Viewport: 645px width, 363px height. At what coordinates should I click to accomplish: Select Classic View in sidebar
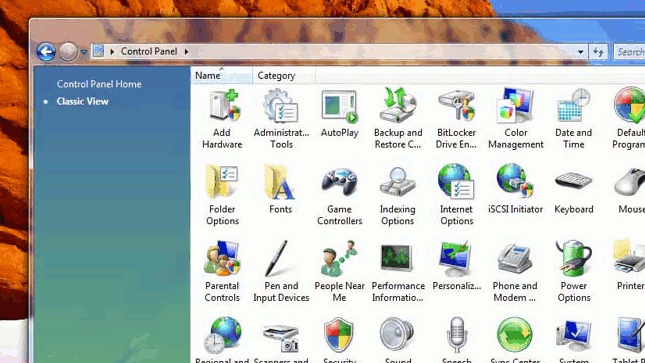click(x=82, y=101)
